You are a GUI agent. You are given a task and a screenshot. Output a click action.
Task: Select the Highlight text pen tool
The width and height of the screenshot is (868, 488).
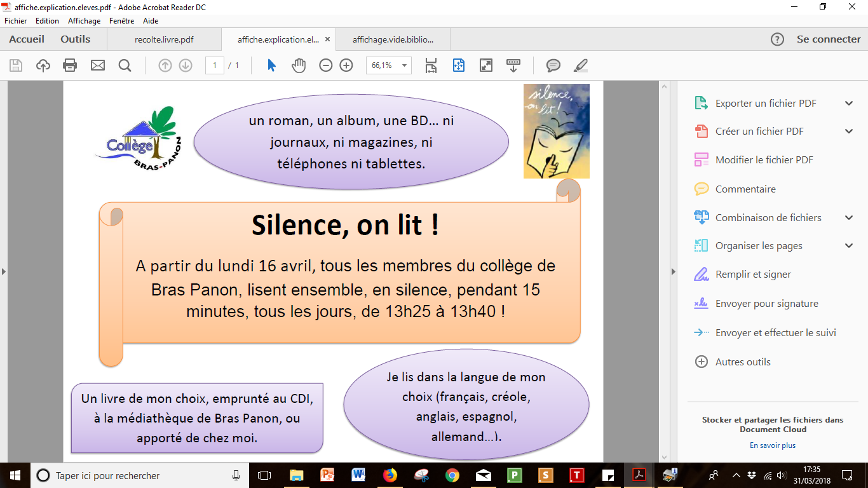click(x=581, y=65)
